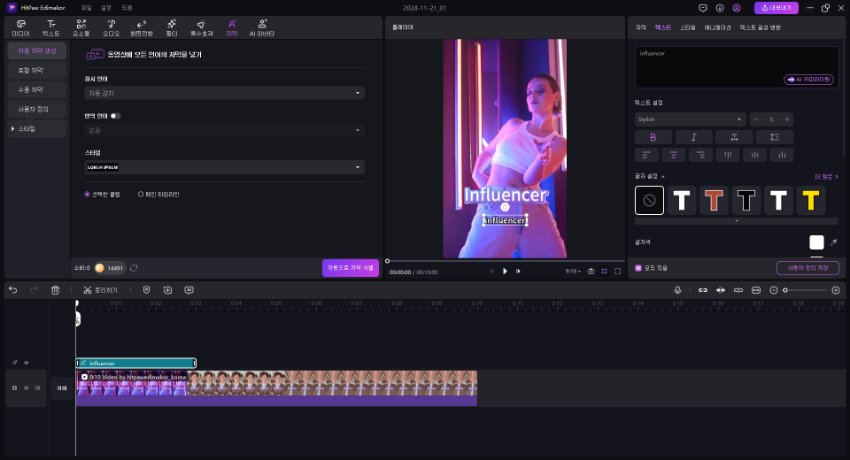This screenshot has width=850, height=460.
Task: Open the 오디오 (Audio) tool tab
Action: click(x=110, y=26)
